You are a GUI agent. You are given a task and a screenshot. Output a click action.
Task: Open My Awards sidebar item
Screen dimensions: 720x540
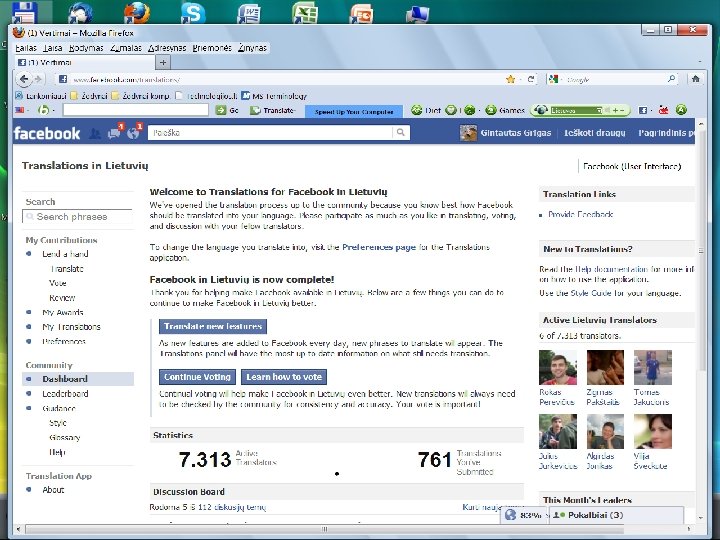tap(63, 312)
